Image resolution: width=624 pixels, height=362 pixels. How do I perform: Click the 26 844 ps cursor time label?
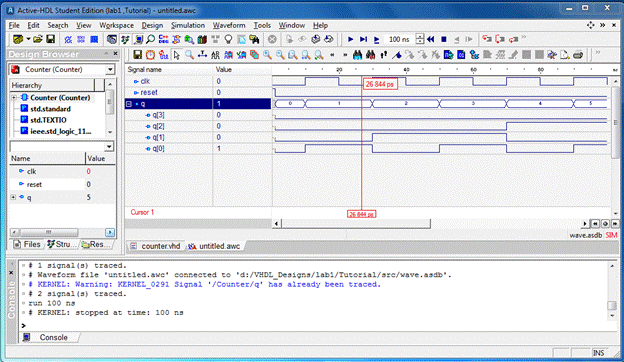pyautogui.click(x=380, y=84)
